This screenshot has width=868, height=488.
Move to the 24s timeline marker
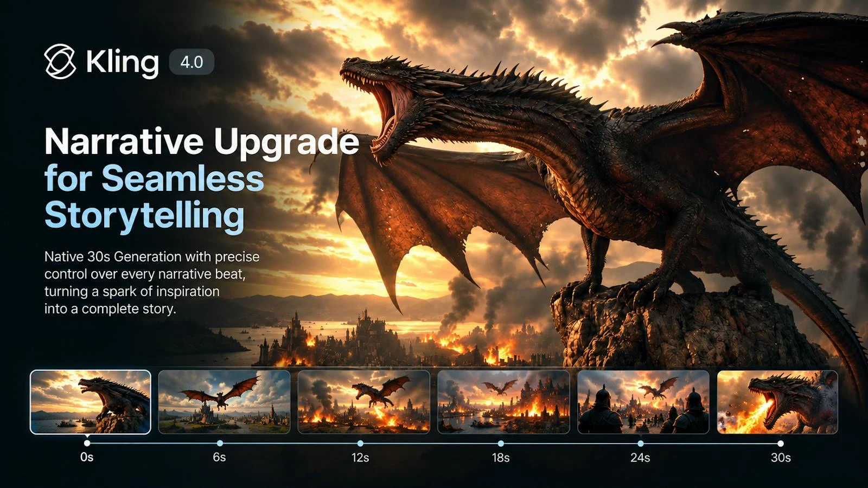640,443
